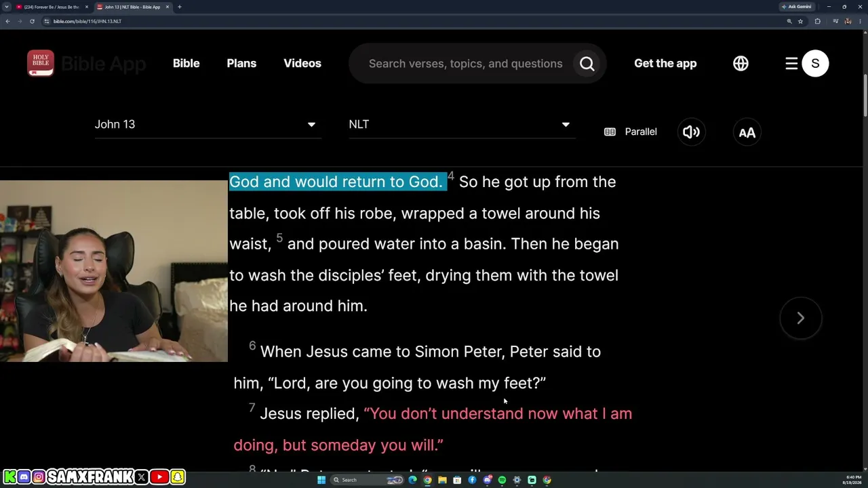Click the Get the app link
This screenshot has height=488, width=868.
[x=665, y=63]
